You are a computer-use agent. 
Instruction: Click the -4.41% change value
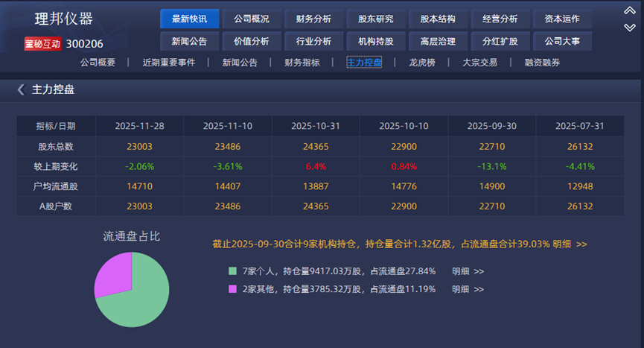point(580,166)
